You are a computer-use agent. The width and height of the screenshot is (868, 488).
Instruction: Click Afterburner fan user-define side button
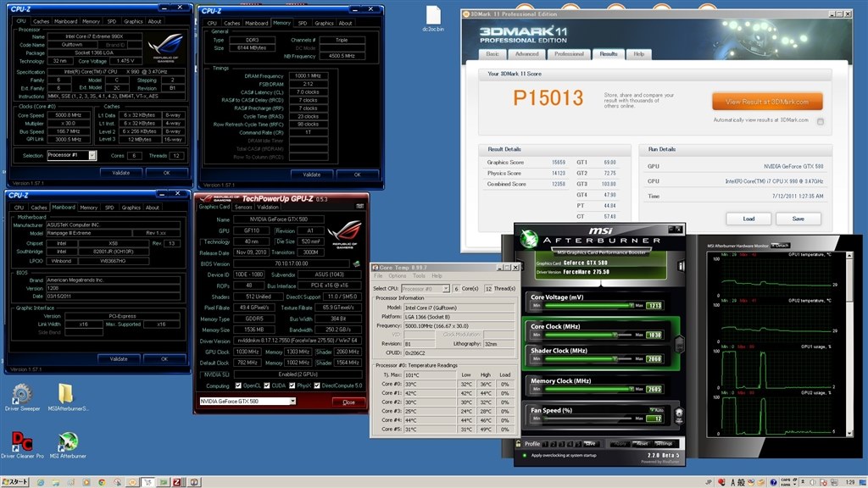679,415
